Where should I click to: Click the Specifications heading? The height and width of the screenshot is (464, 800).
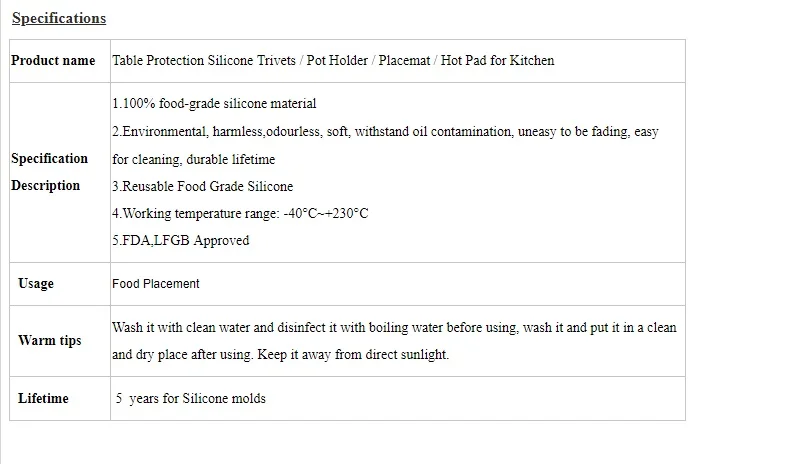click(x=59, y=18)
